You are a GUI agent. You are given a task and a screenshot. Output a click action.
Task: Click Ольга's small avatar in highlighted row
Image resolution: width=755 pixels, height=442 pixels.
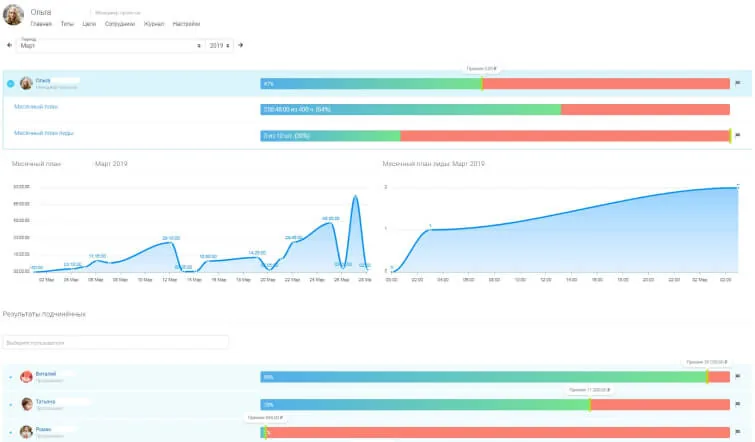pyautogui.click(x=26, y=83)
